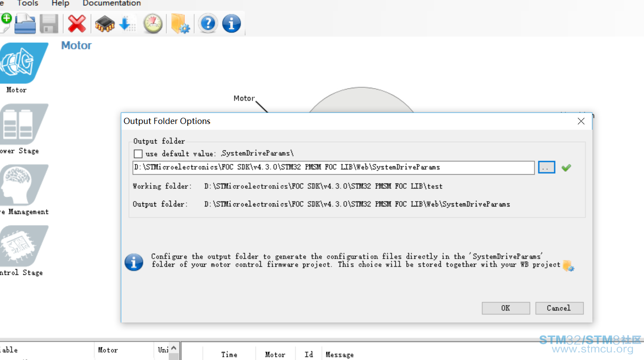This screenshot has height=360, width=644.
Task: Click the Message column header in the log
Action: (340, 355)
